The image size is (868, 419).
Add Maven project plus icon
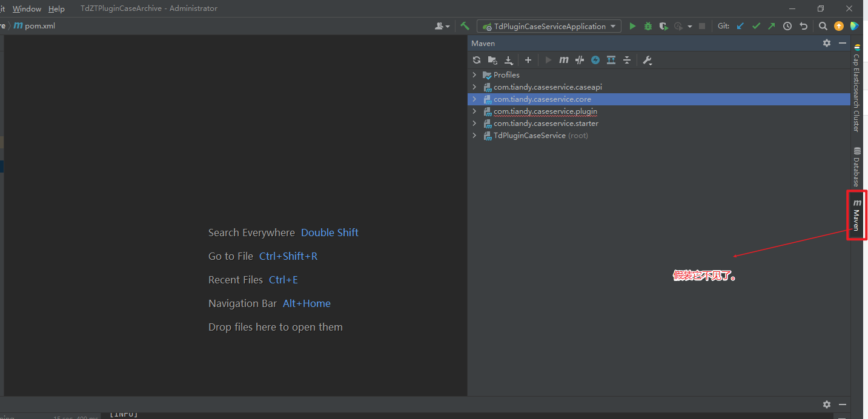click(528, 60)
